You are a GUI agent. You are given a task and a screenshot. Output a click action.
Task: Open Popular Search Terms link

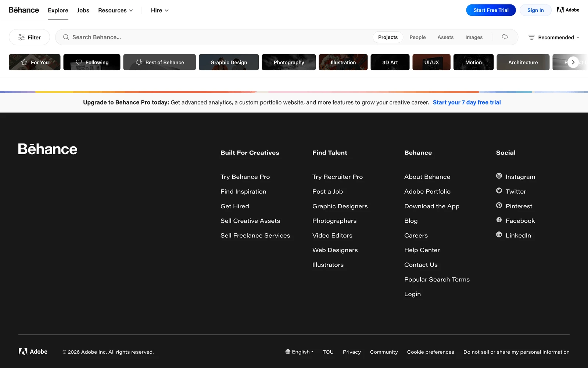[437, 279]
